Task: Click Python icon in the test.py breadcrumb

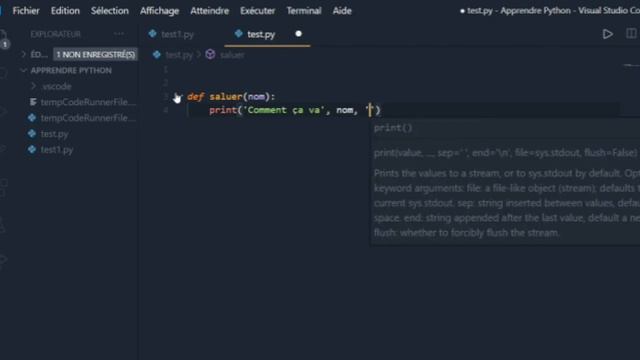Action: point(157,55)
